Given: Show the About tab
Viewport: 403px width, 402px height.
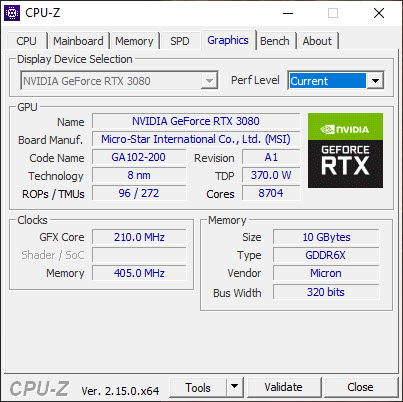Looking at the screenshot, I should click(317, 41).
